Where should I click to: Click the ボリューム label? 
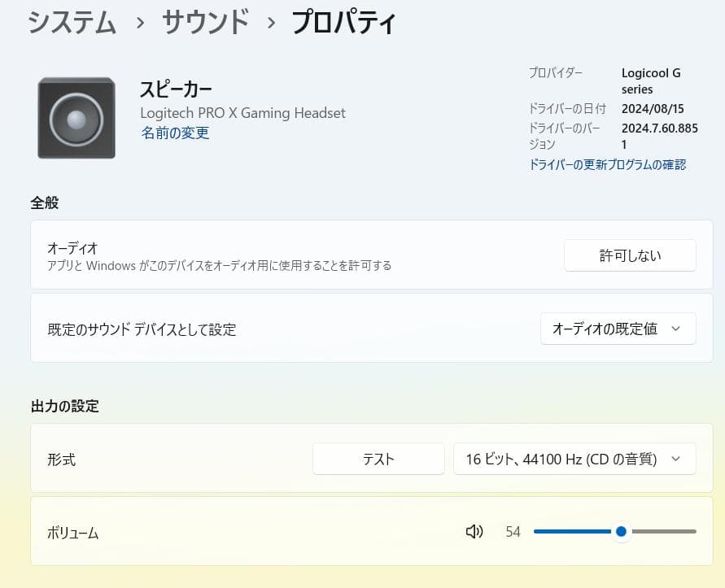pyautogui.click(x=73, y=533)
